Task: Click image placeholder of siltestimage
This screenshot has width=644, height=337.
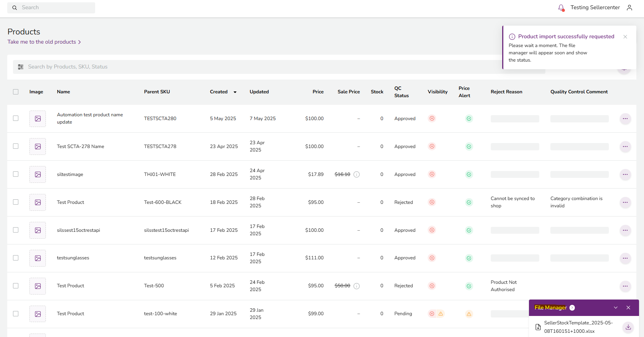Action: click(x=38, y=174)
